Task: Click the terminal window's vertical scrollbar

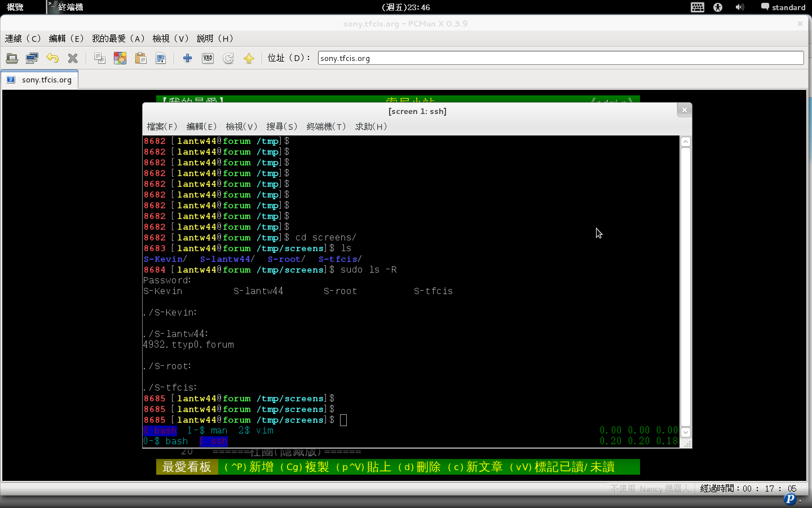Action: 686,282
